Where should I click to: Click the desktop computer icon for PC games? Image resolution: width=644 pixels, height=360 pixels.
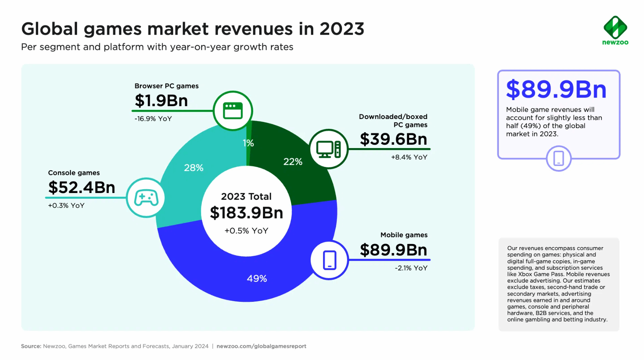click(328, 149)
